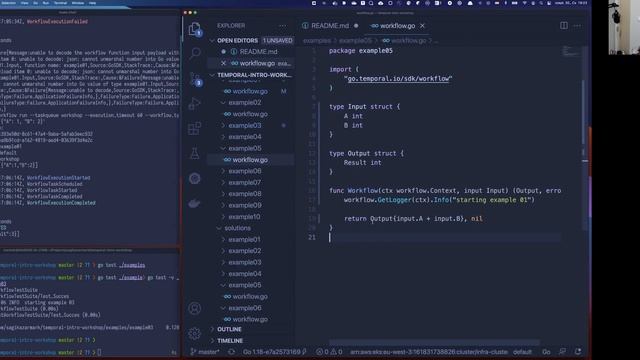
Task: Expand the OUTLINE section
Action: 229,329
